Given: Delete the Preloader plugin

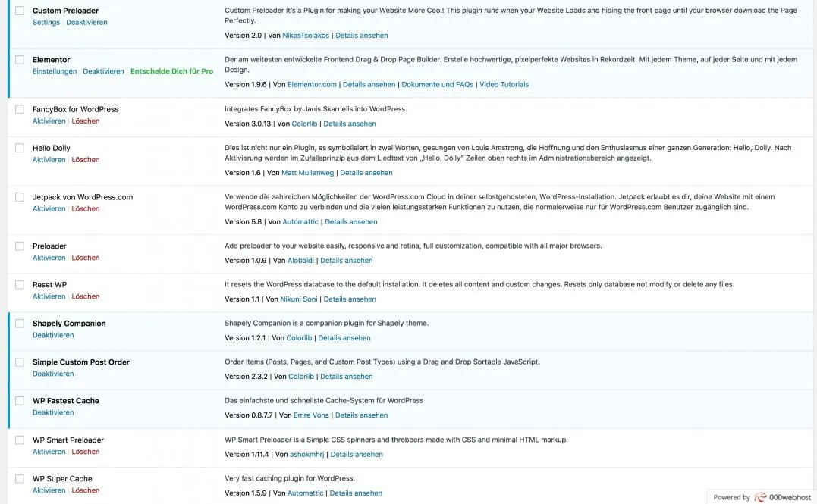Looking at the screenshot, I should [x=86, y=258].
